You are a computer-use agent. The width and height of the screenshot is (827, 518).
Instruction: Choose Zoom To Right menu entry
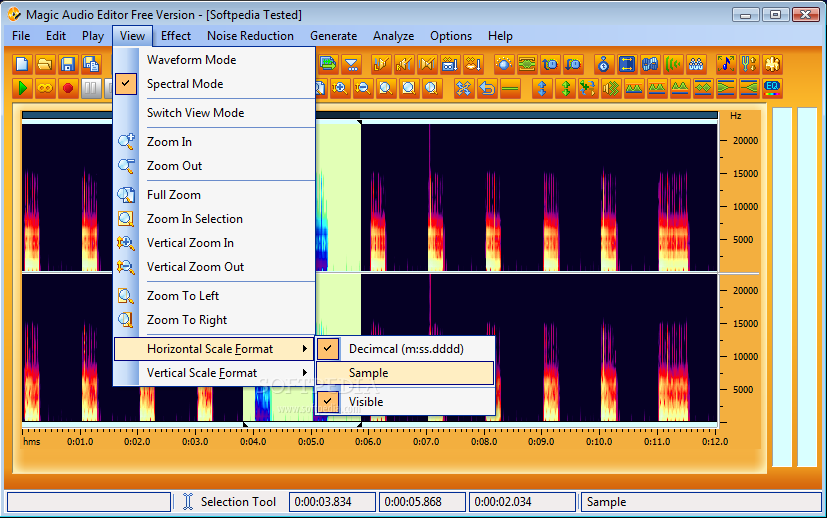(x=215, y=320)
